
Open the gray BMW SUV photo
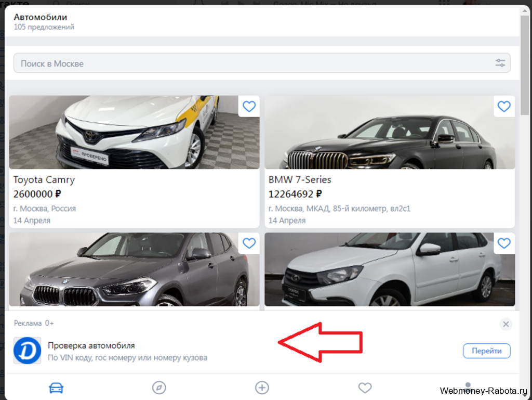coord(134,269)
